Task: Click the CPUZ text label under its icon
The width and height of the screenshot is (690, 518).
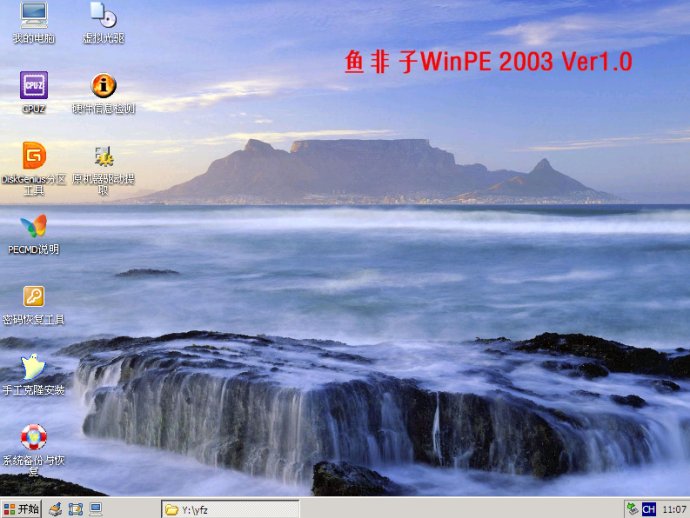Action: 33,109
